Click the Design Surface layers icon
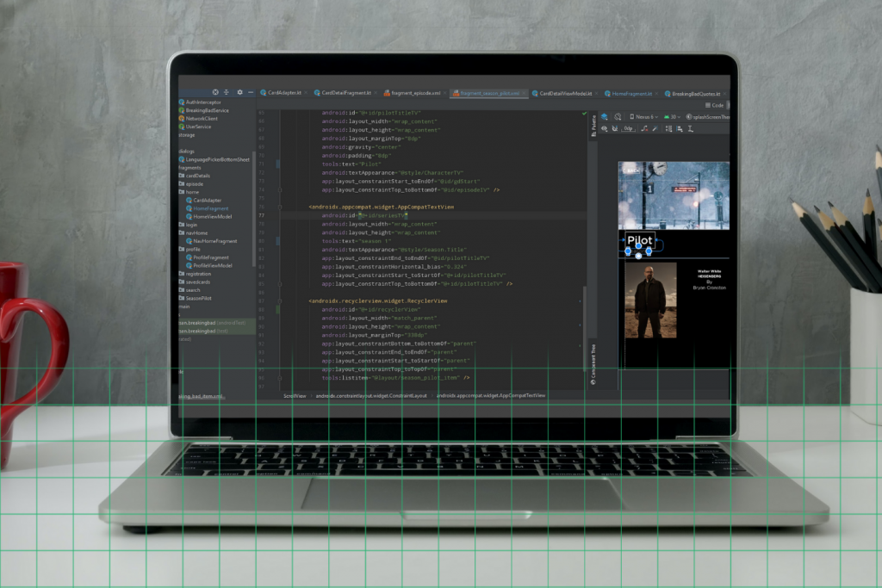This screenshot has width=882, height=588. (605, 116)
